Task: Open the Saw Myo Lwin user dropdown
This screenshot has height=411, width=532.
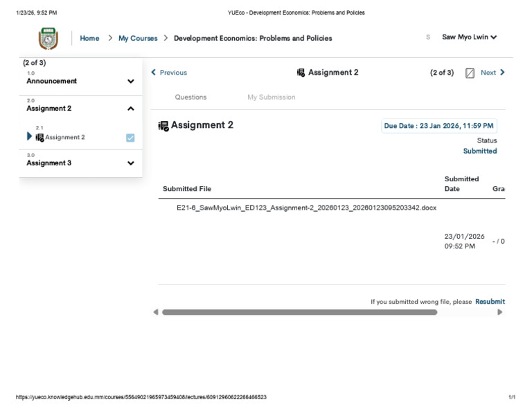Action: (x=469, y=37)
